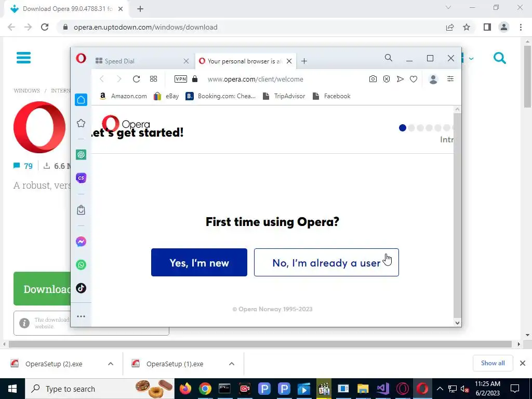The image size is (532, 399).
Task: Open the 79 comments link
Action: click(x=23, y=166)
